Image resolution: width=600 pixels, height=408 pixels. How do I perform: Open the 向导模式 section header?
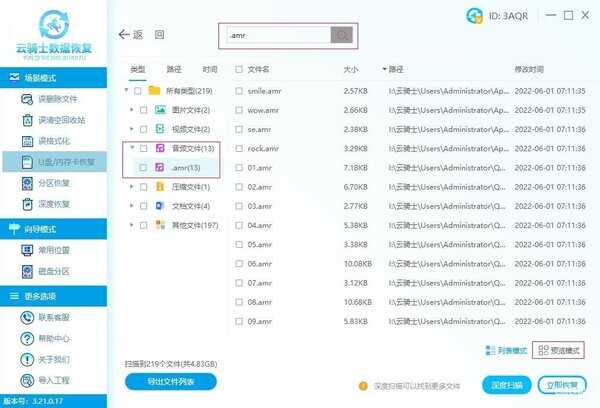click(53, 229)
